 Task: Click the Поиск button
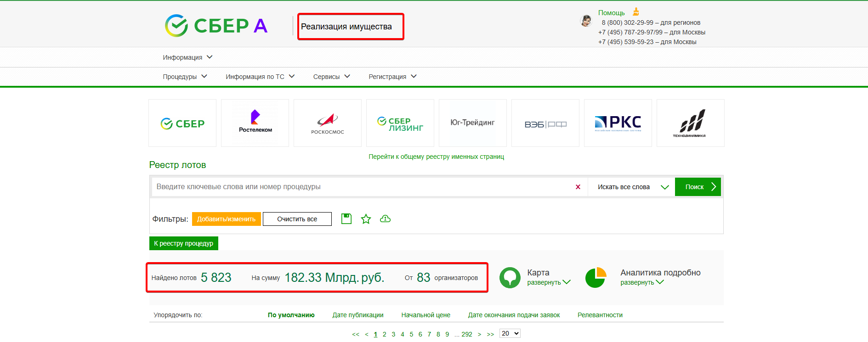click(x=698, y=187)
